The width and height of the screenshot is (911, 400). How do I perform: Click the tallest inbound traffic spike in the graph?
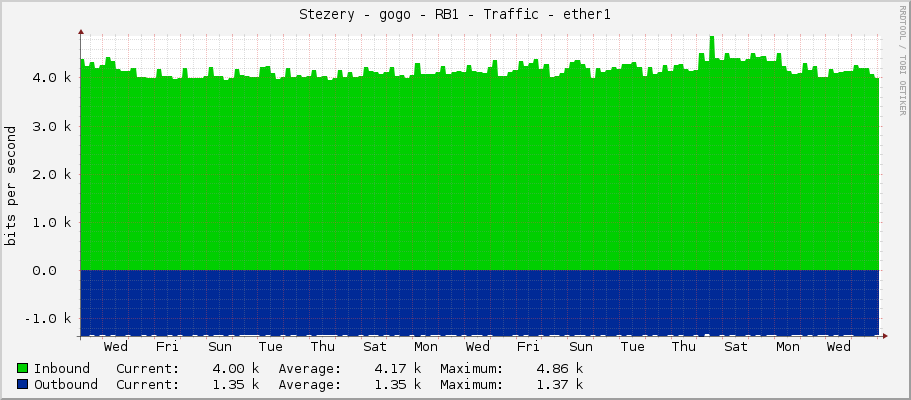[x=711, y=47]
